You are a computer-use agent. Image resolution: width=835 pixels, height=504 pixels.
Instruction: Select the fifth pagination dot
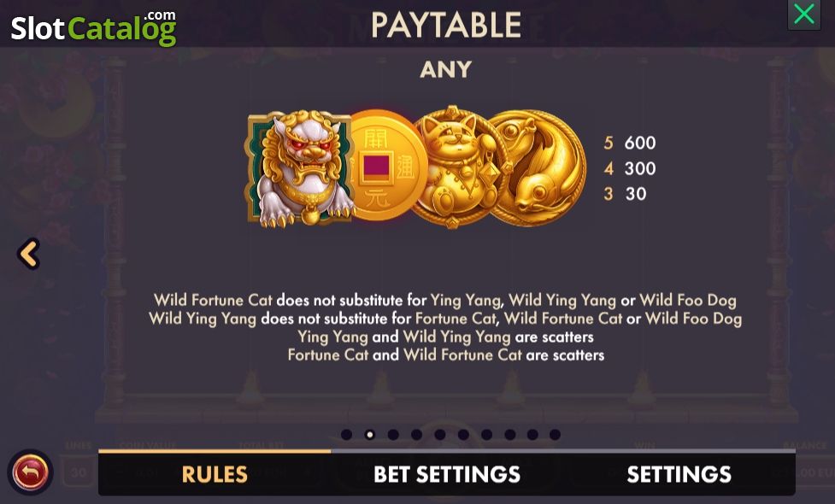440,435
